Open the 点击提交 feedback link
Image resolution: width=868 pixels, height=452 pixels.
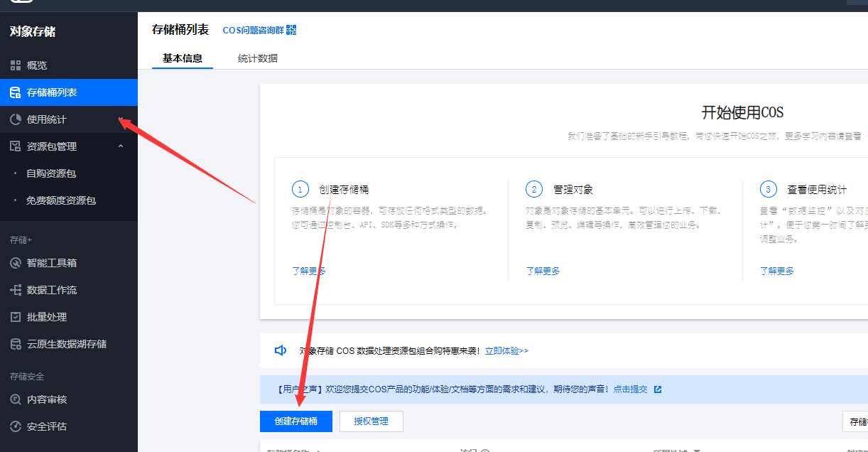pos(631,389)
